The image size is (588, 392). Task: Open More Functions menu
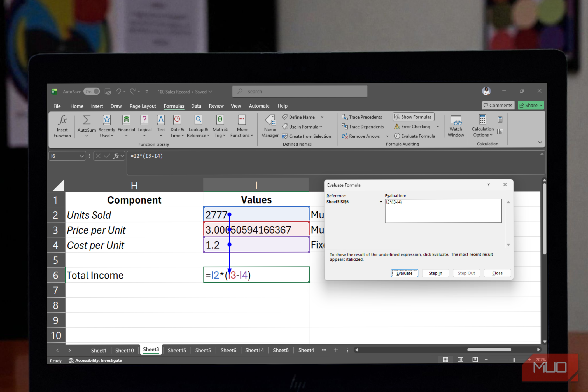[242, 127]
